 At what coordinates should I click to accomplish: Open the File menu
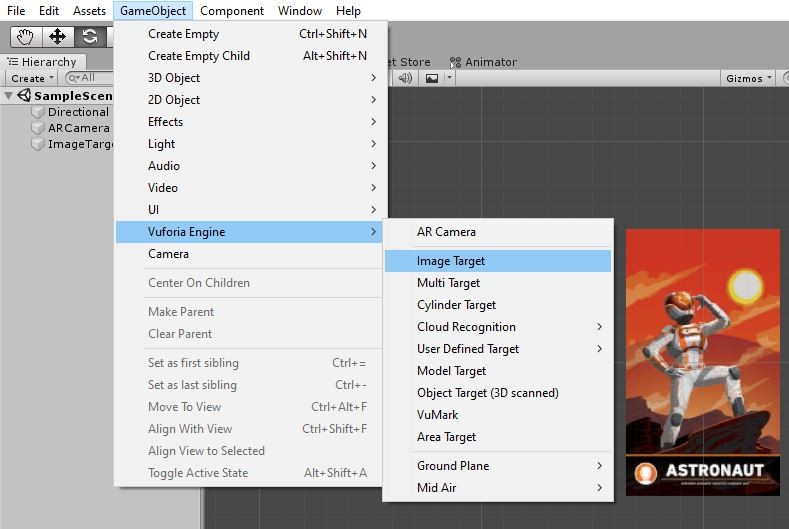coord(16,11)
